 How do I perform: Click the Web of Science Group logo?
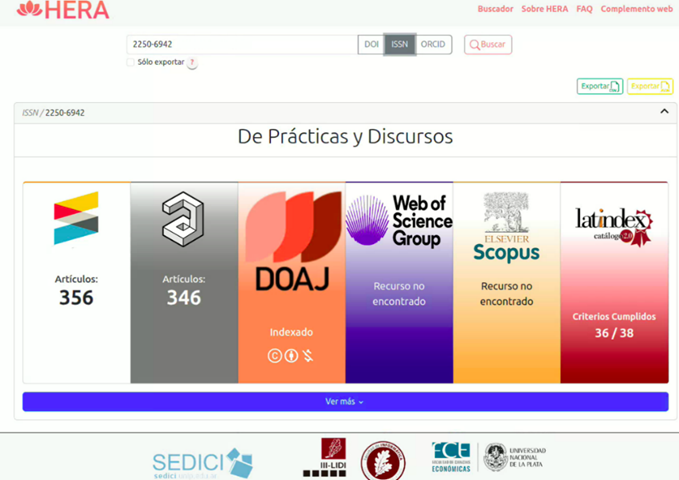(x=399, y=221)
